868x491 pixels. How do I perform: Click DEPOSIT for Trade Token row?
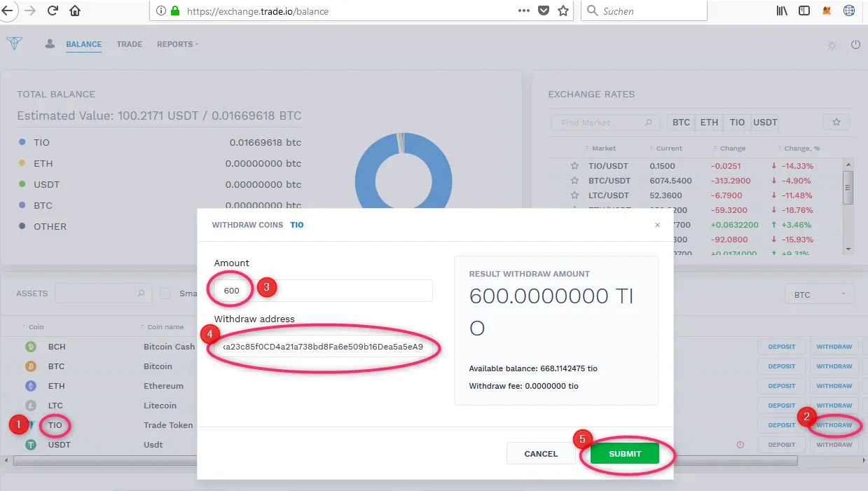(782, 425)
